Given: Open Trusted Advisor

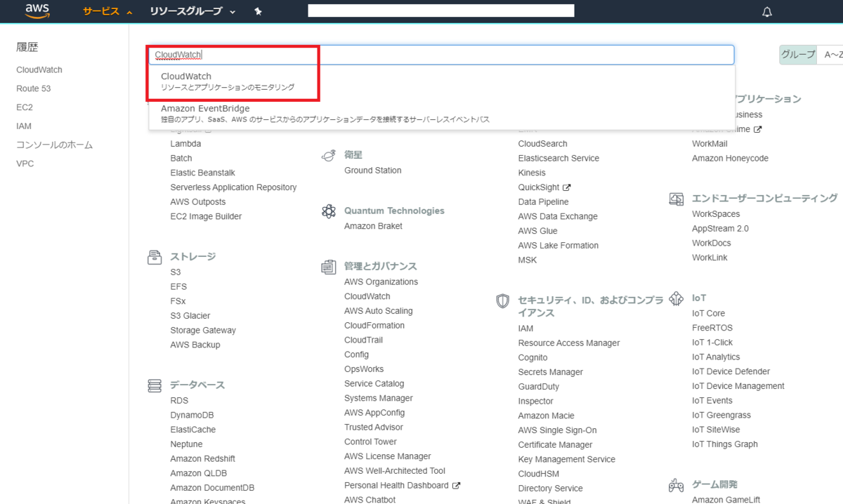Looking at the screenshot, I should [x=374, y=427].
